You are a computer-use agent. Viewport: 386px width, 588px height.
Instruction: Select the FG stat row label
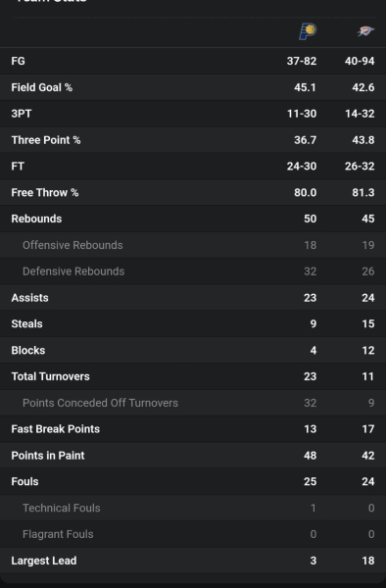click(18, 61)
